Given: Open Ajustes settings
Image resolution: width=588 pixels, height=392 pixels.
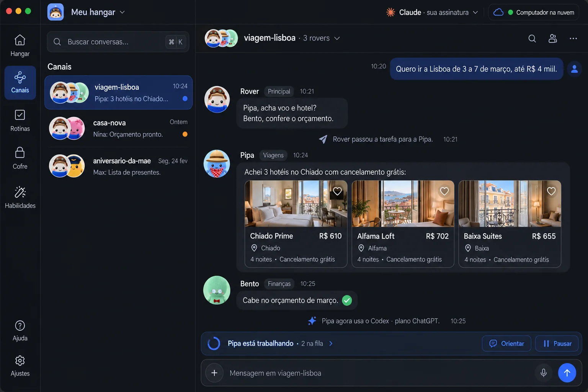Looking at the screenshot, I should pos(20,366).
